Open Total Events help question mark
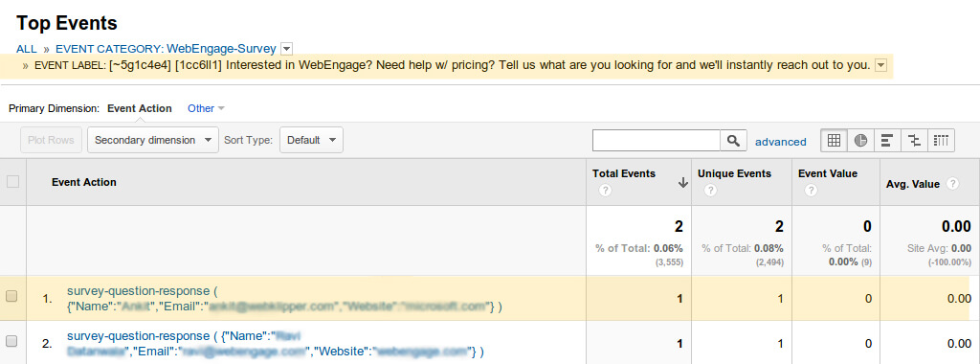This screenshot has width=980, height=364. pyautogui.click(x=605, y=191)
